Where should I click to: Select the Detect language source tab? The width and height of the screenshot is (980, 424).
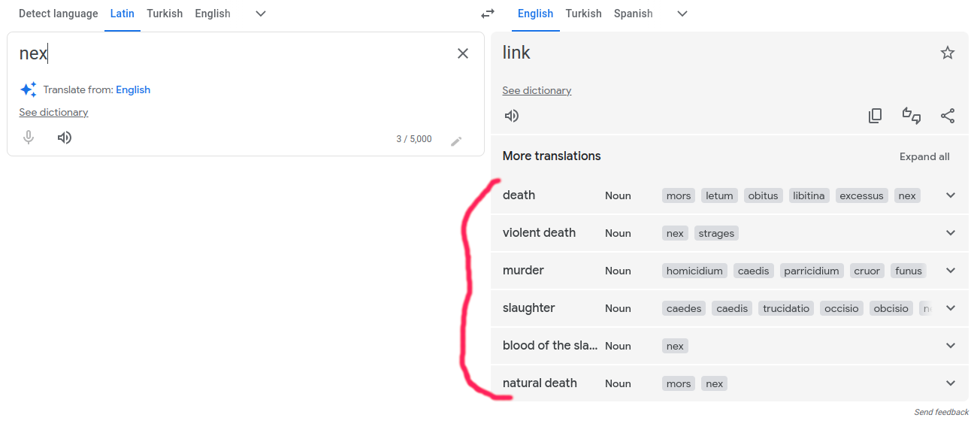click(x=59, y=14)
